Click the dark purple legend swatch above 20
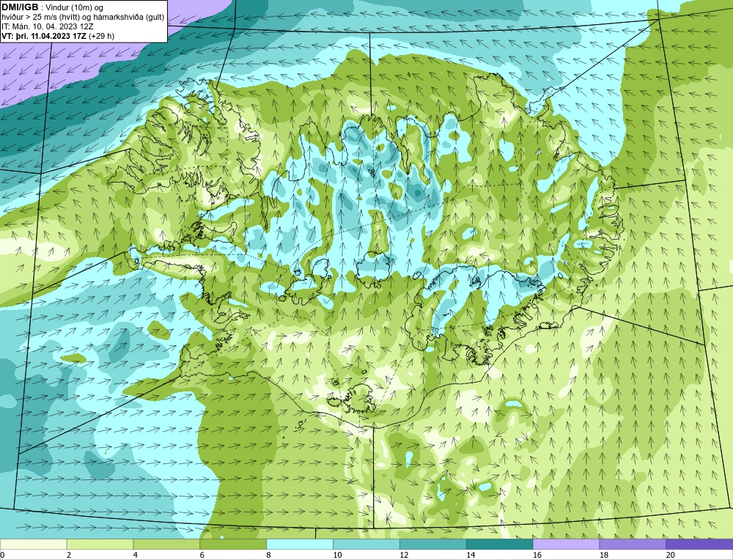Viewport: 733px width, 560px height. tap(699, 544)
